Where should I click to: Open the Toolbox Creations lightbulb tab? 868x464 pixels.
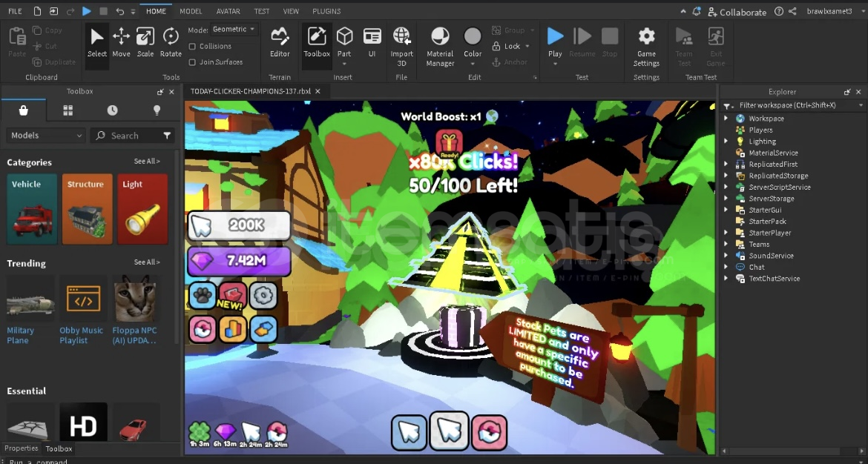click(157, 110)
